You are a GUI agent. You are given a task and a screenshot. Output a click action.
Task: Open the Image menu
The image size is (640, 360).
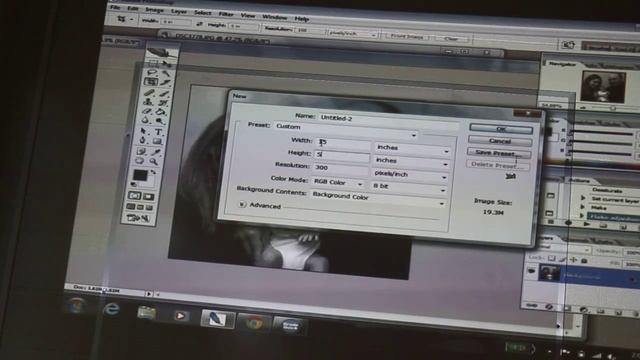click(155, 10)
